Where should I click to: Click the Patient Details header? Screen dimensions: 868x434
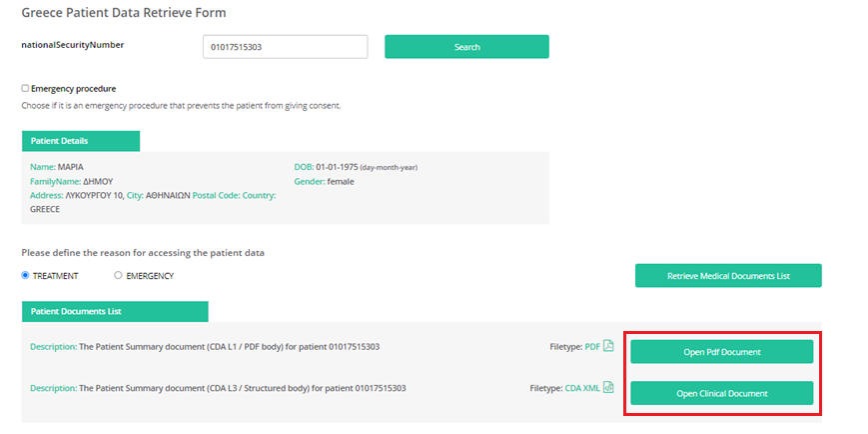click(x=81, y=141)
